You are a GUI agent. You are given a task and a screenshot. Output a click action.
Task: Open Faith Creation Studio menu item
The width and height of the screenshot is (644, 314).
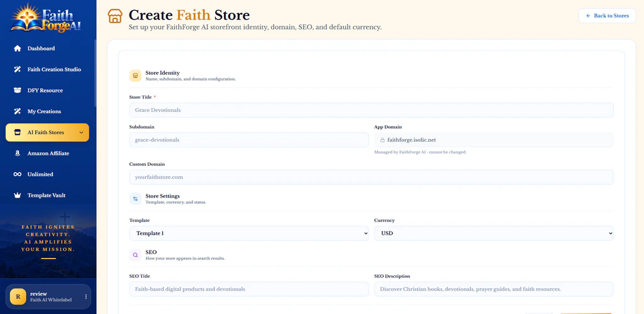tap(47, 69)
